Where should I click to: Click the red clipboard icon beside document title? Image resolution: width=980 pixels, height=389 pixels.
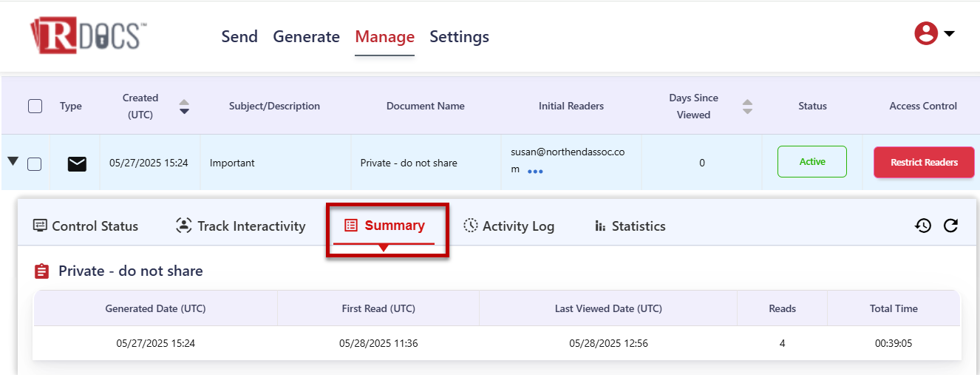click(x=42, y=271)
